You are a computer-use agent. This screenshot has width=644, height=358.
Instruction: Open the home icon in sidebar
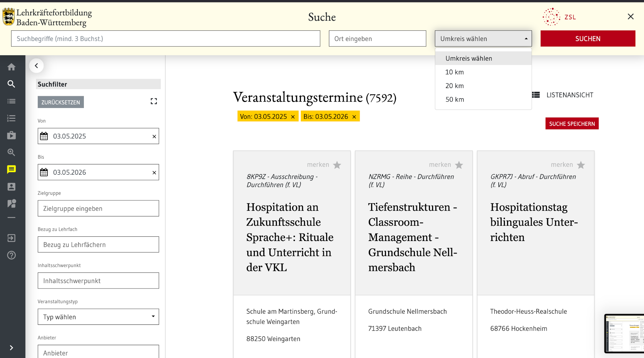[11, 67]
